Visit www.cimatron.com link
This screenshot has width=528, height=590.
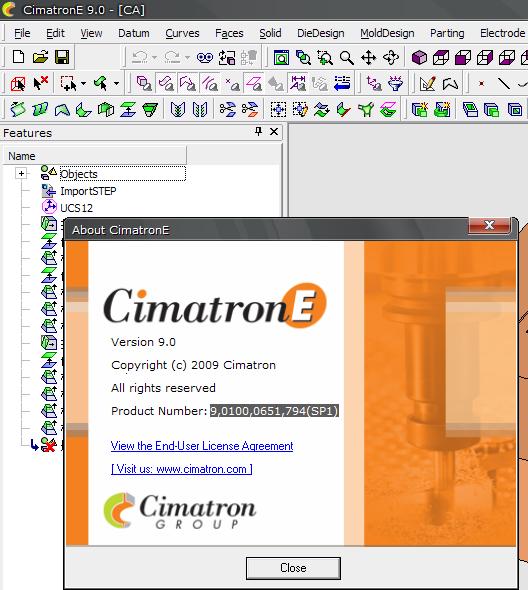pos(181,469)
